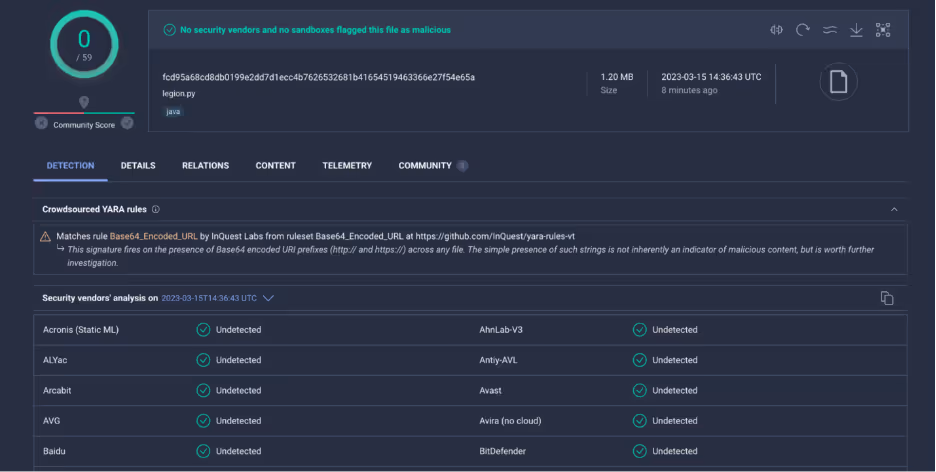This screenshot has height=472, width=936.
Task: Vote negative on the Community Score
Action: click(x=41, y=124)
